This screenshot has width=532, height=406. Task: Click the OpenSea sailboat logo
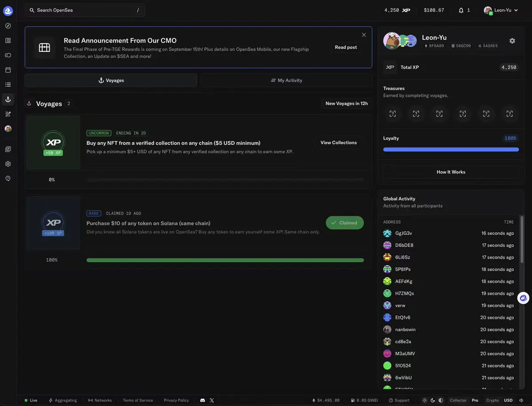click(8, 11)
